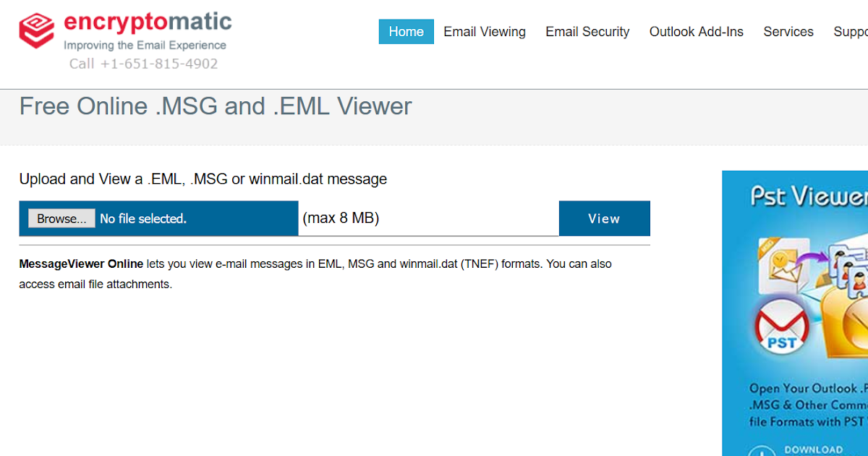Click the No file selected field
This screenshot has height=456, width=868.
coord(143,219)
